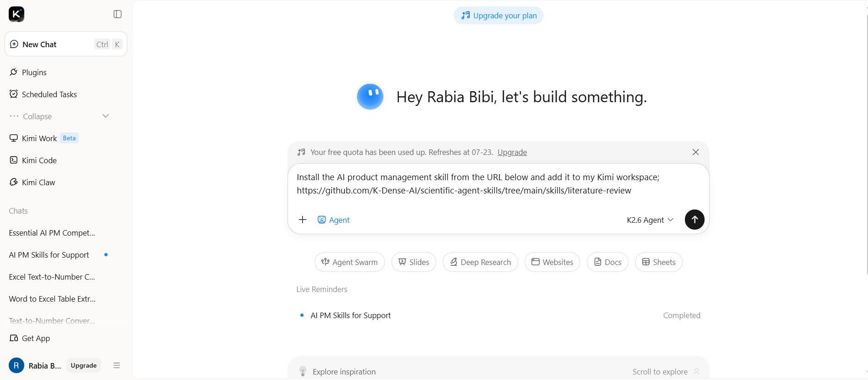
Task: Send the message with arrow button
Action: point(694,220)
